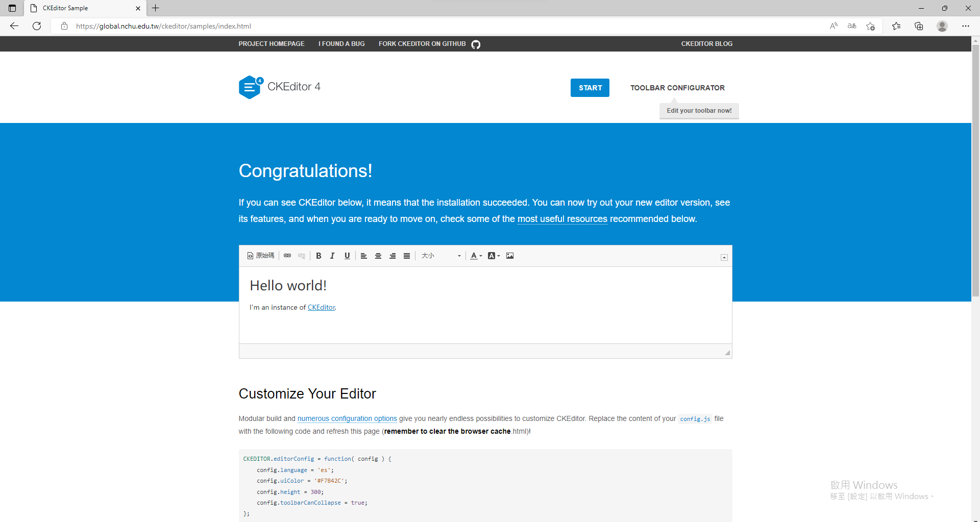Toggle italic formatting in the editor
Viewport: 980px width, 522px height.
(x=332, y=256)
